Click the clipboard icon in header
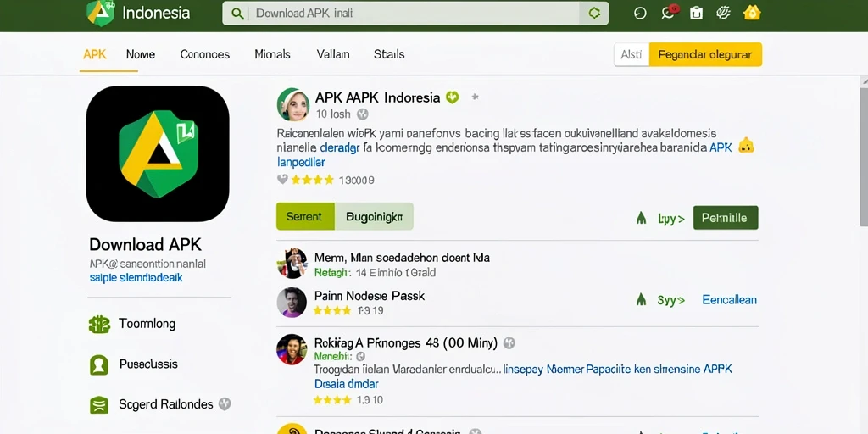 click(x=697, y=13)
